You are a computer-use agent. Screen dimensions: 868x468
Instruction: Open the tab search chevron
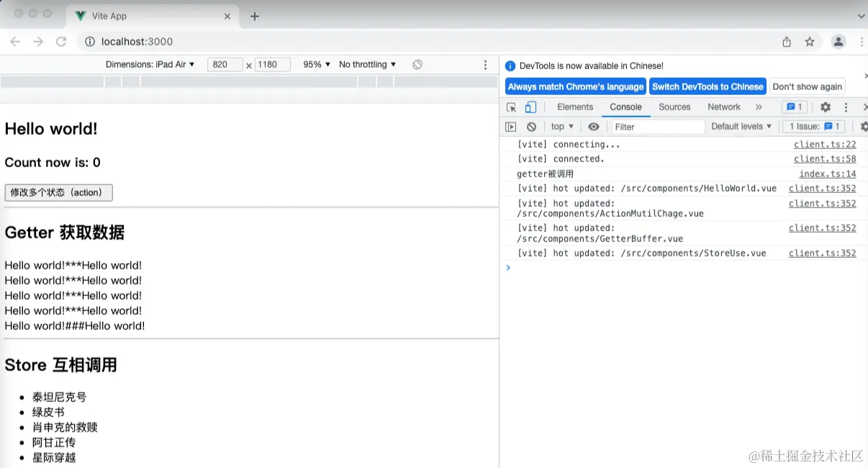pos(862,16)
